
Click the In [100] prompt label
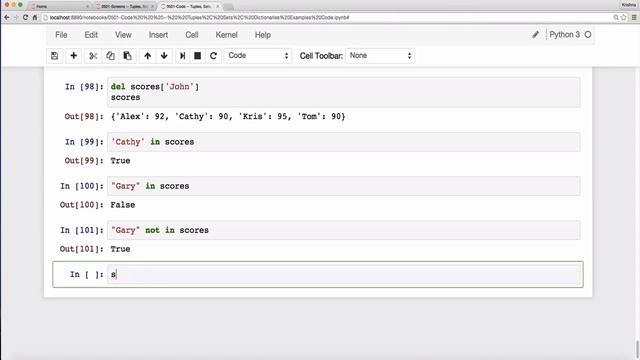tap(82, 186)
